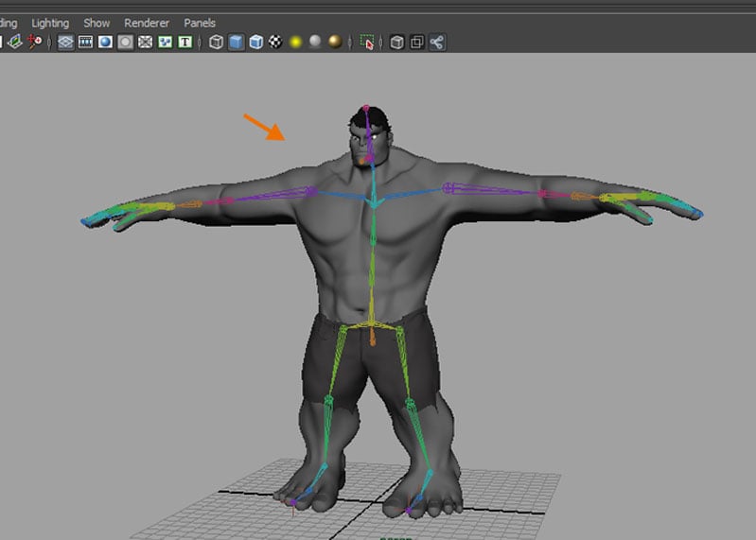This screenshot has height=540, width=756.
Task: Toggle shadows gray sphere icon
Action: tap(315, 42)
